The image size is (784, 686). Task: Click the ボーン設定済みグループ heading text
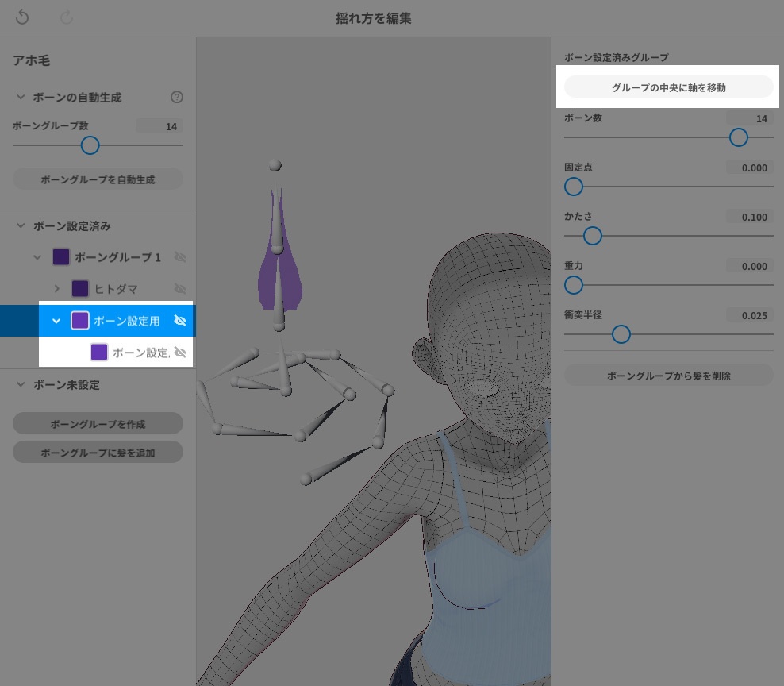coord(616,57)
